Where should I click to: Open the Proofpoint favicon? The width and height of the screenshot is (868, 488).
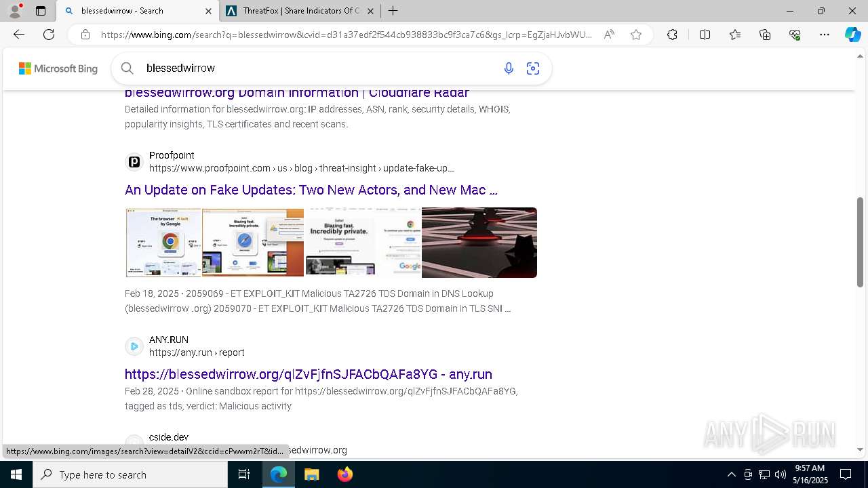pos(134,162)
